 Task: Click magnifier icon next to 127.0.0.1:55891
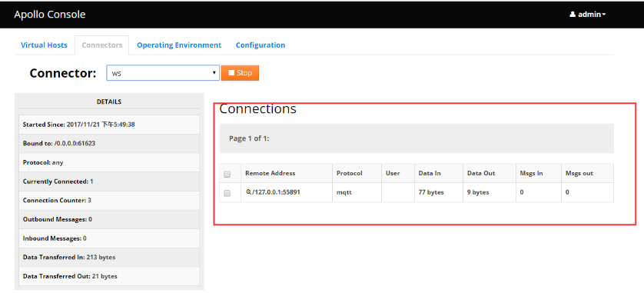click(248, 192)
